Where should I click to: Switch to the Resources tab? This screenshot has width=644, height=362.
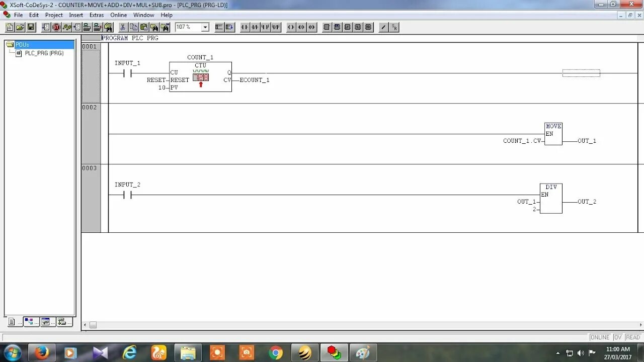(x=64, y=322)
